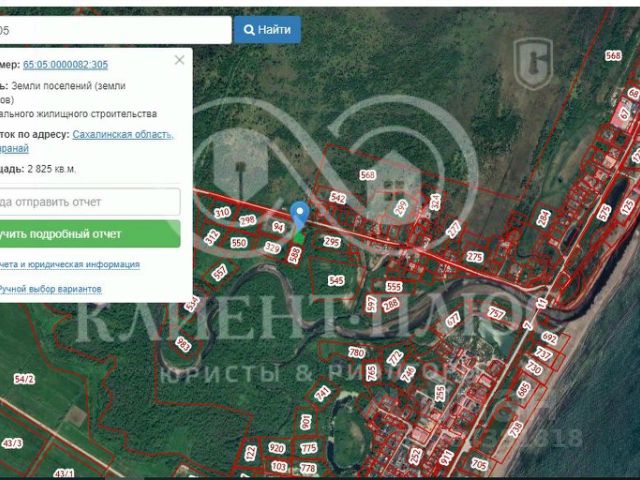
Task: Select parcel label 275
Action: 475,257
